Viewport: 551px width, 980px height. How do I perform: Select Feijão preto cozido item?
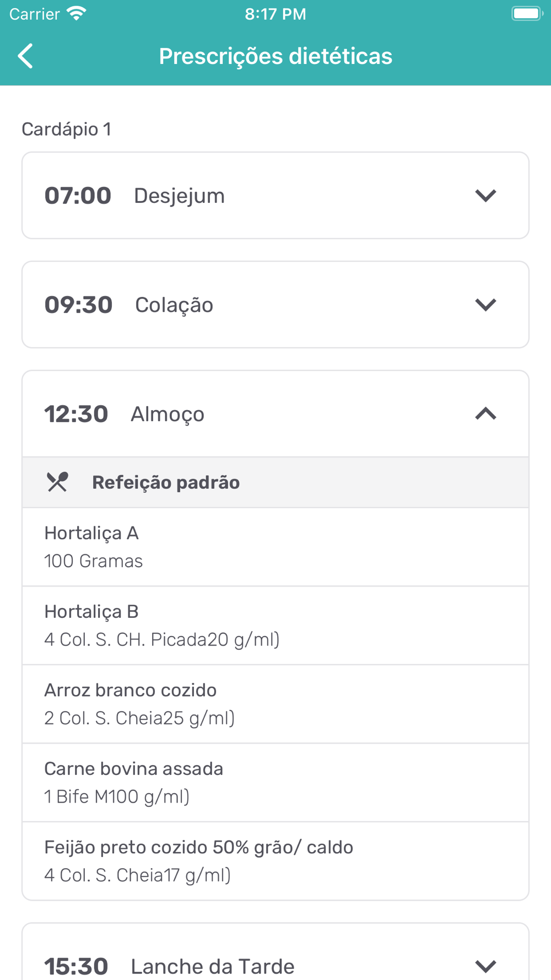click(275, 861)
